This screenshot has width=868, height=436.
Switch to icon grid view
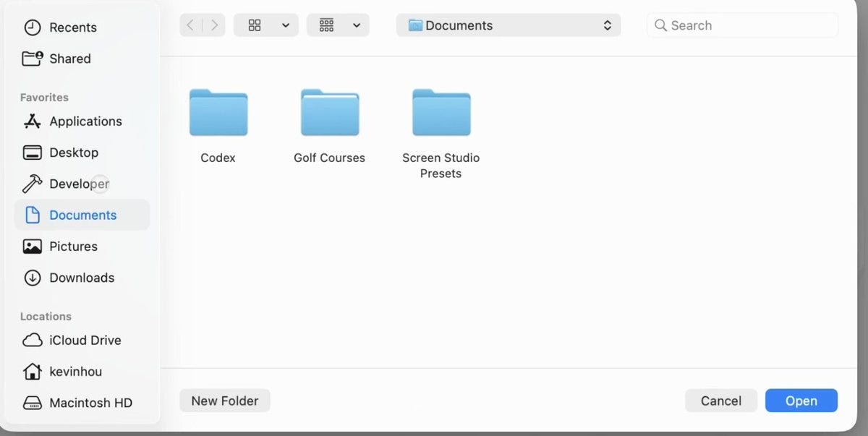click(255, 25)
